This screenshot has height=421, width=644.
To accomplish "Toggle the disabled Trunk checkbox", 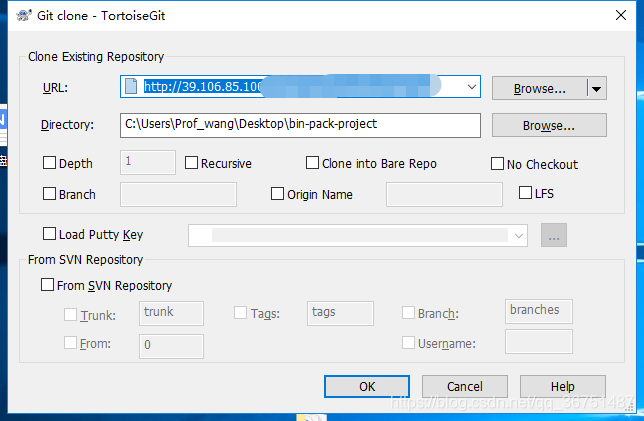I will [x=70, y=315].
